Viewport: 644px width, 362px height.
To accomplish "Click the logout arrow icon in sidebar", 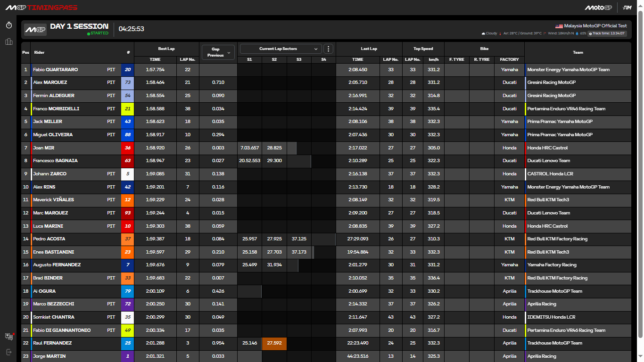I will tap(8, 352).
